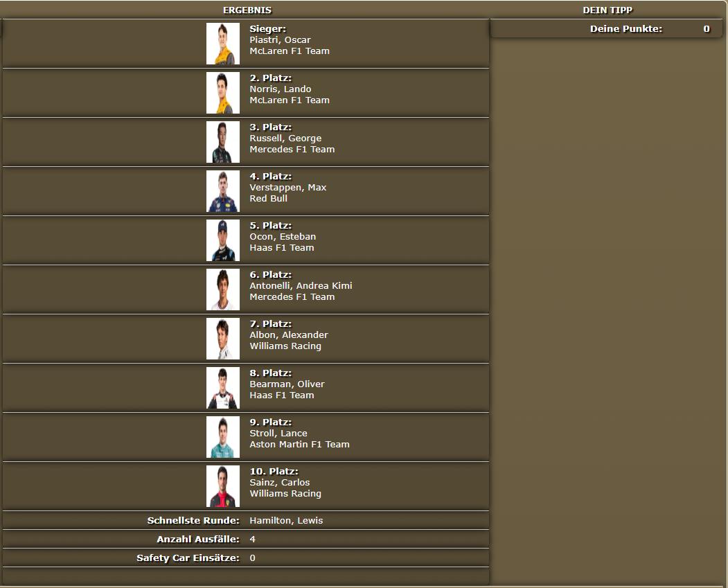Click Lance Stroll's driver photo
The height and width of the screenshot is (588, 728).
tap(223, 437)
